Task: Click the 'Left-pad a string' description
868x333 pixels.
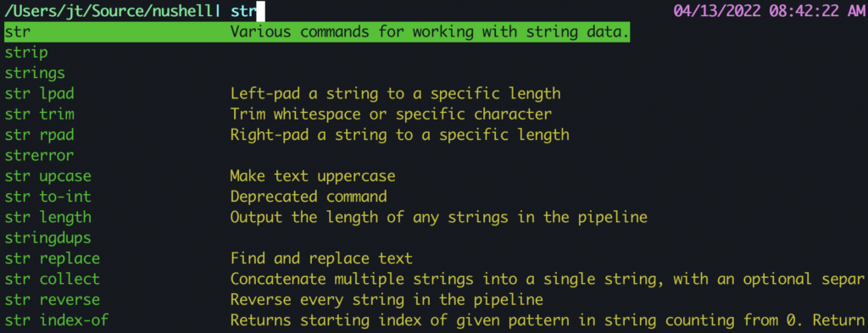Action: (x=395, y=94)
